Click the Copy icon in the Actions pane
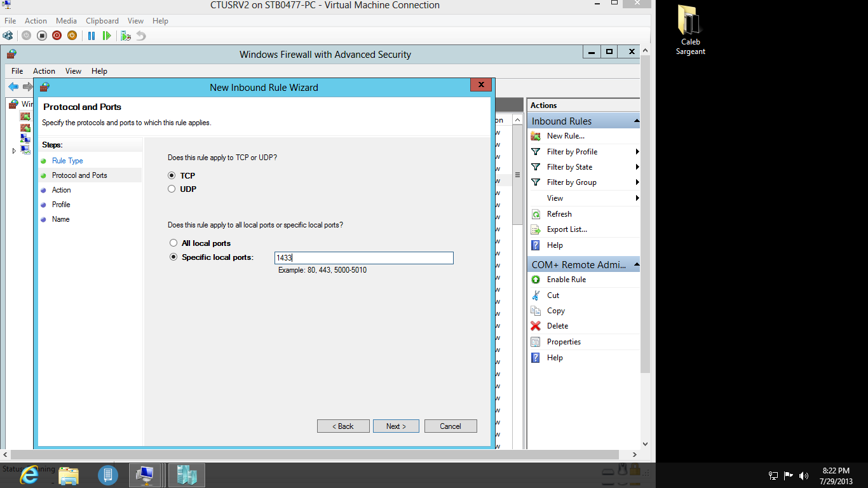868x488 pixels. 536,311
